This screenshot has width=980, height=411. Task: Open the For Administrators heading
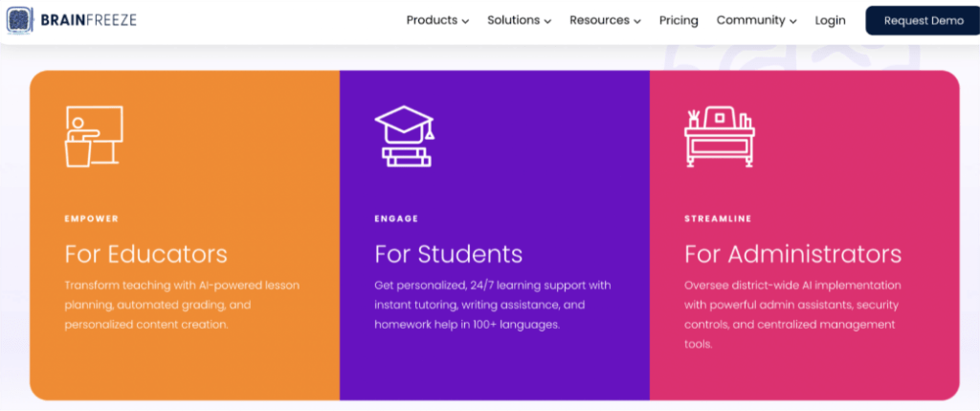(x=792, y=254)
